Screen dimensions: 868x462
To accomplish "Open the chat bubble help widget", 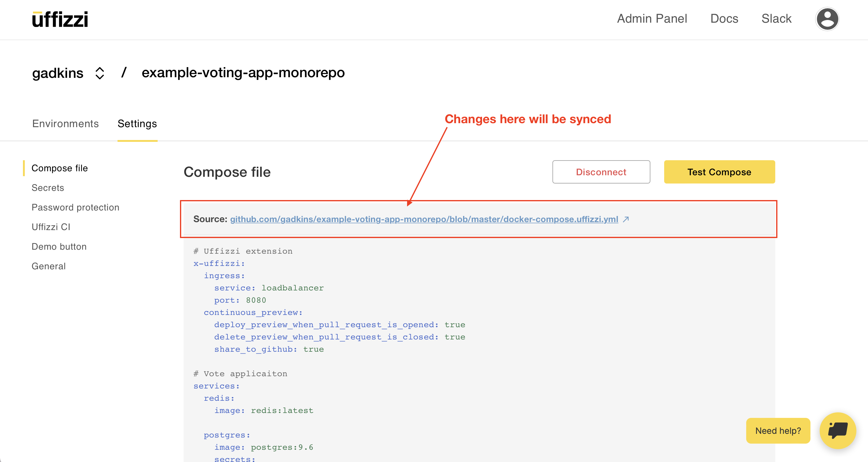I will tap(838, 430).
